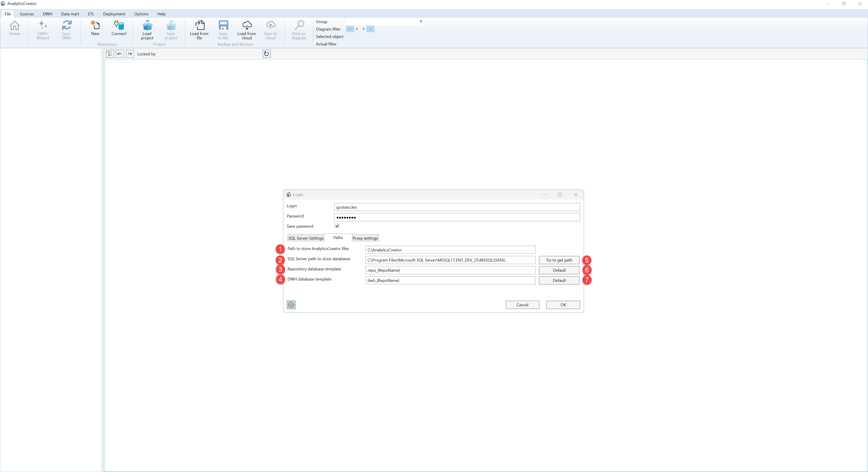Toggle the Save password checkbox
The height and width of the screenshot is (472, 868).
click(x=337, y=226)
